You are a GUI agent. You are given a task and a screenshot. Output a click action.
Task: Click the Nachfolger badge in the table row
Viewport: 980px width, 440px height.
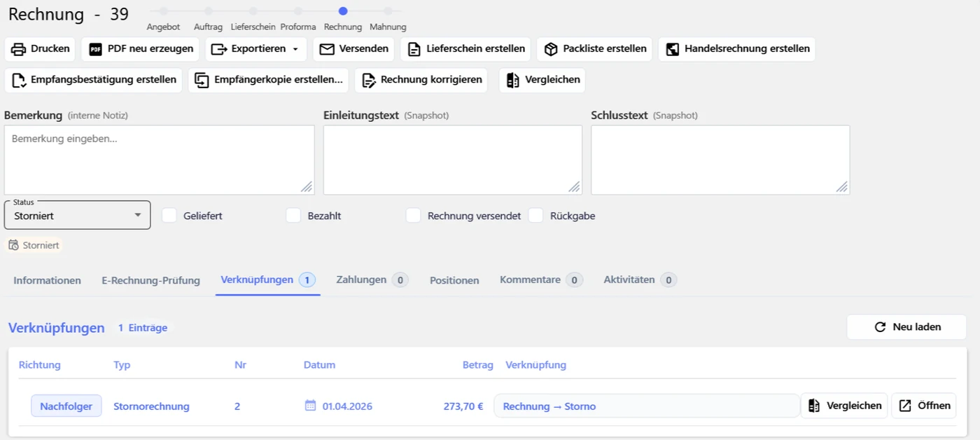[x=66, y=406]
